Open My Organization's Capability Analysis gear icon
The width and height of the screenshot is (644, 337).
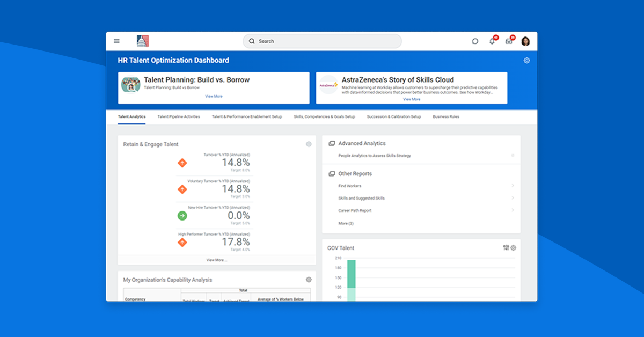(x=309, y=280)
